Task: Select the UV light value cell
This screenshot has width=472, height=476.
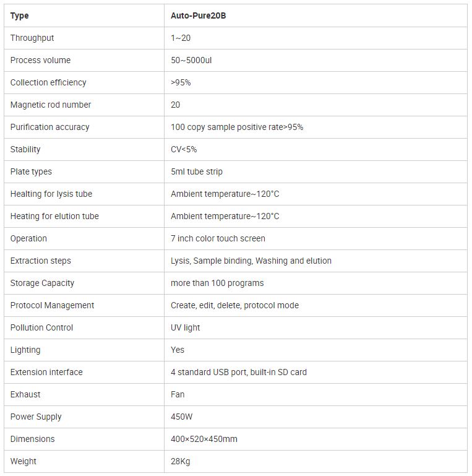Action: [x=186, y=327]
